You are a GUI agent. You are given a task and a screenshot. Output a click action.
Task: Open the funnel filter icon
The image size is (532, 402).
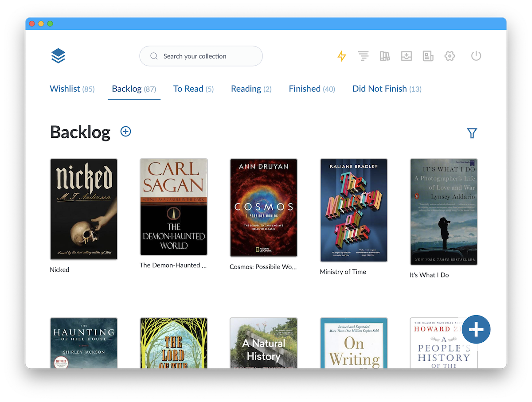coord(472,133)
